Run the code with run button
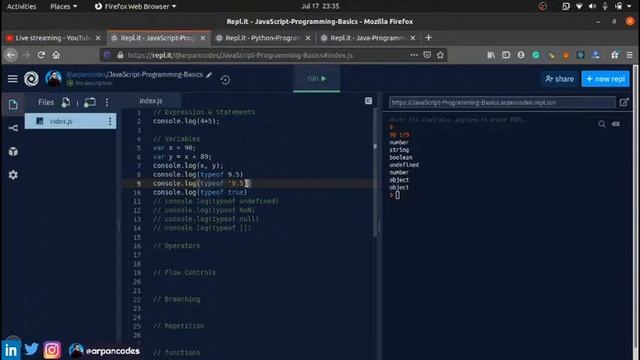640x360 pixels. (317, 78)
